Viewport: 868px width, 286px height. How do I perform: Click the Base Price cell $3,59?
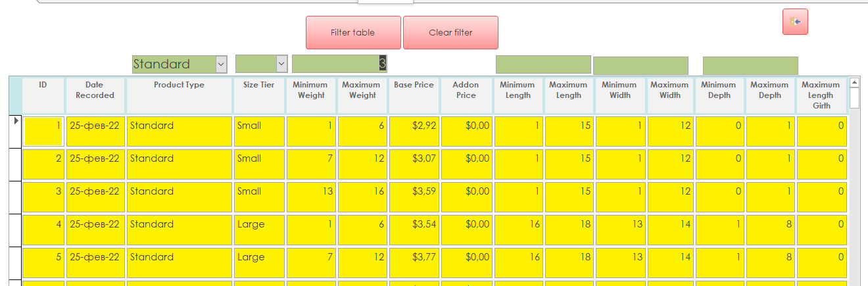click(x=414, y=197)
